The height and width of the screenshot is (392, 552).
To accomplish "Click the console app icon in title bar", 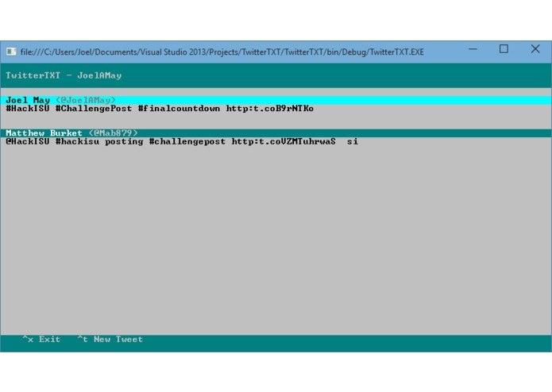I will 11,52.
